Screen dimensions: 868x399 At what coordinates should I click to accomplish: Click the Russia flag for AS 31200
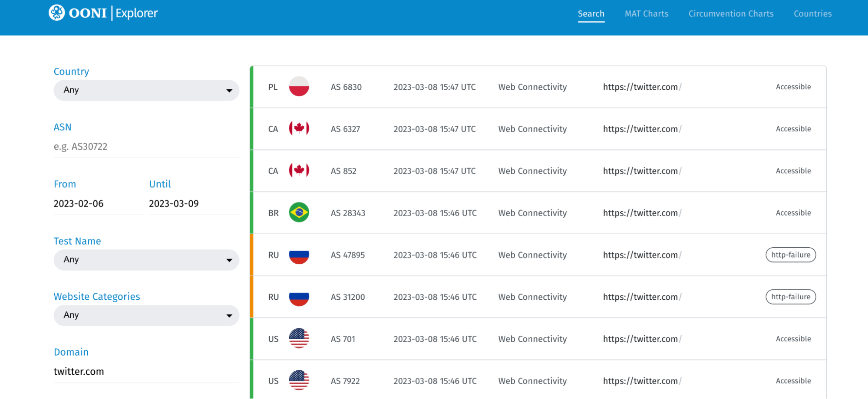click(x=299, y=297)
